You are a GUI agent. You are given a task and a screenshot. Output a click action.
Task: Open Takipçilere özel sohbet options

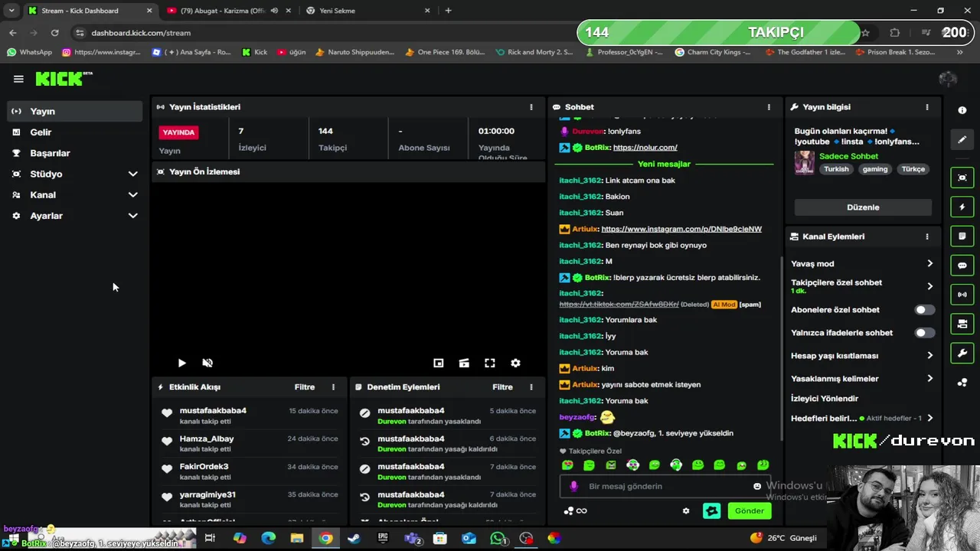point(929,286)
